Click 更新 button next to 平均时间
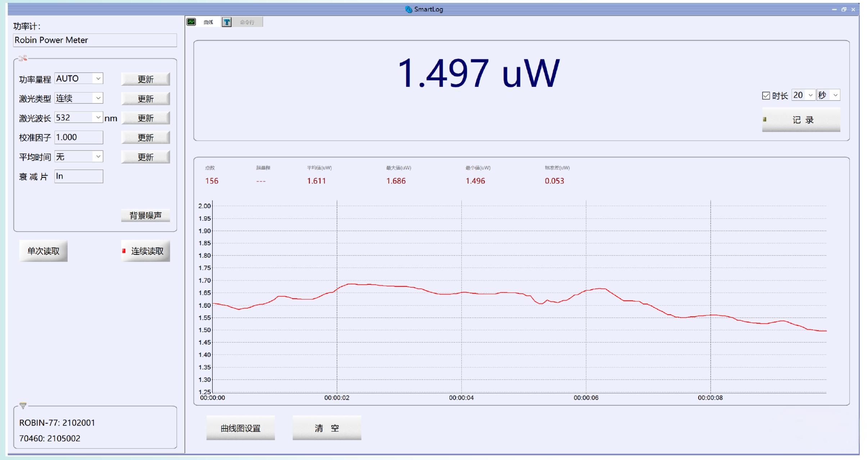The height and width of the screenshot is (460, 868). click(x=145, y=157)
